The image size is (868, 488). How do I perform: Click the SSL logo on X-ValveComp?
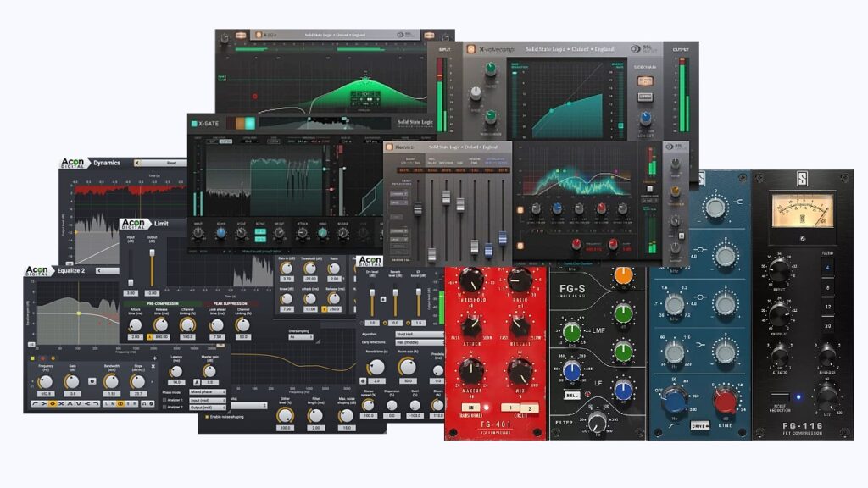pos(634,48)
